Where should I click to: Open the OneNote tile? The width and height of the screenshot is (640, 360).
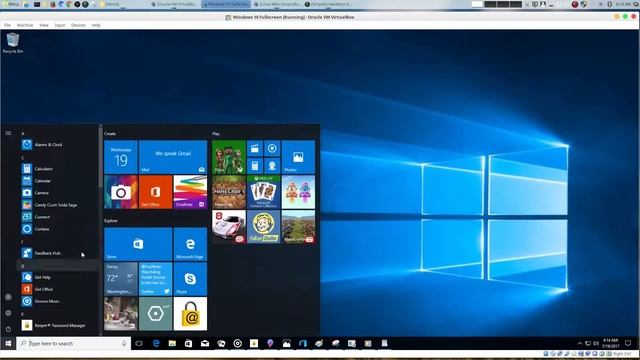click(190, 192)
